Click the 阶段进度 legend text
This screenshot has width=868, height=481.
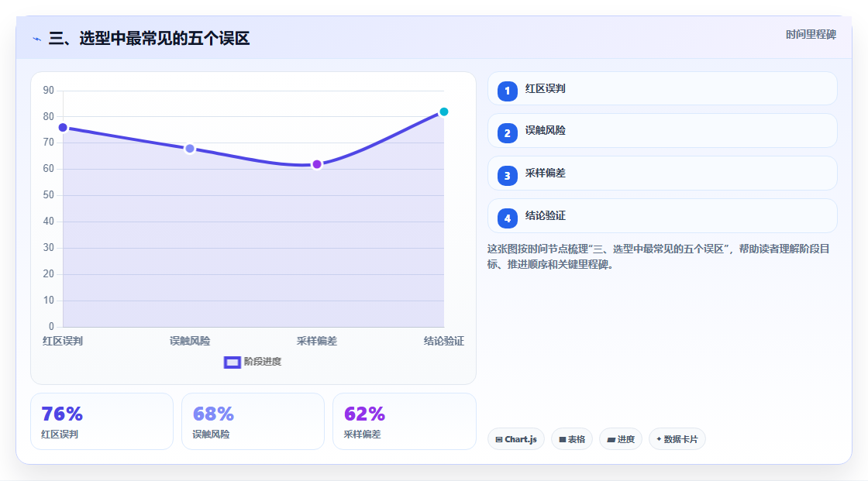pos(263,362)
